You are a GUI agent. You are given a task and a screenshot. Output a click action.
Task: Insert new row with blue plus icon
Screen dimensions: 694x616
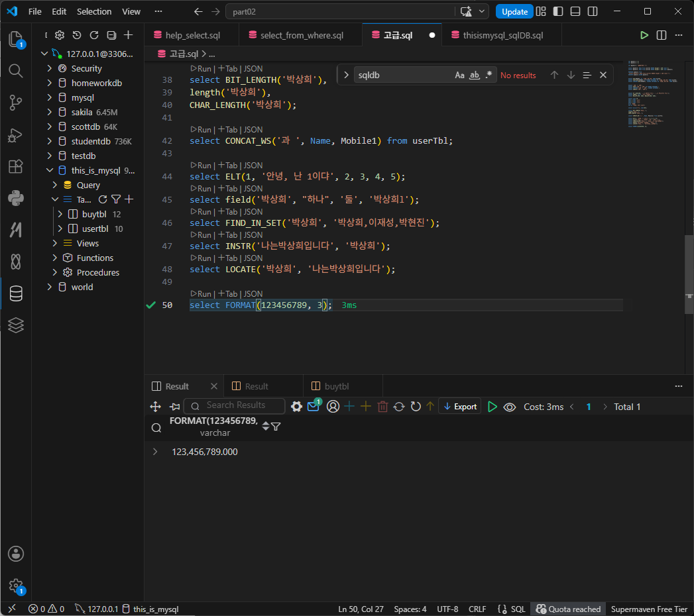pyautogui.click(x=349, y=406)
